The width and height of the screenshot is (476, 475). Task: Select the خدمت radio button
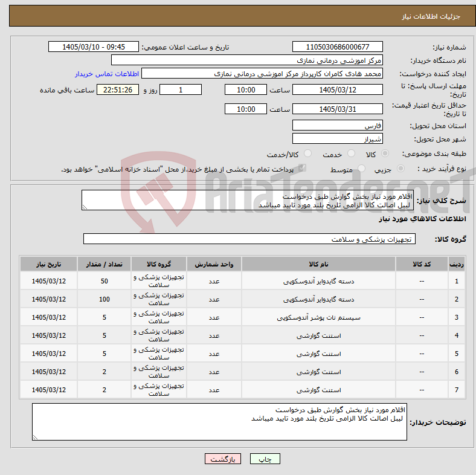click(351, 153)
